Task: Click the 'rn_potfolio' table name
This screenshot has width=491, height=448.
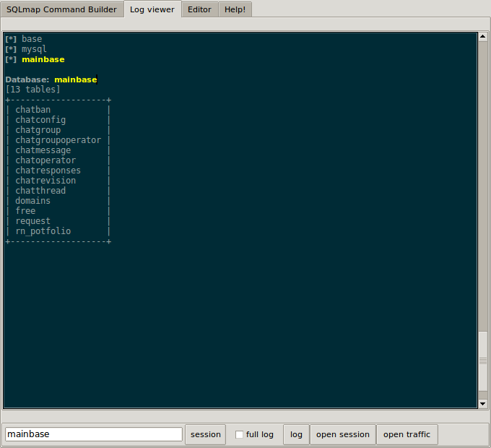Action: pos(43,231)
